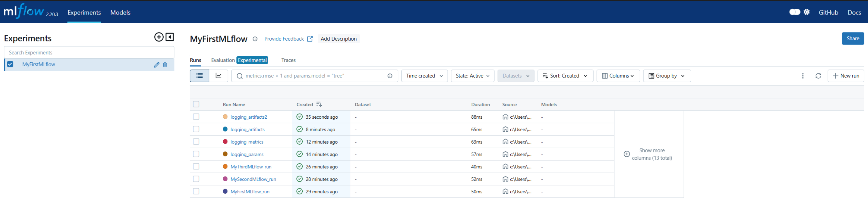This screenshot has height=202, width=868.
Task: Select the Runs tab
Action: pos(195,60)
